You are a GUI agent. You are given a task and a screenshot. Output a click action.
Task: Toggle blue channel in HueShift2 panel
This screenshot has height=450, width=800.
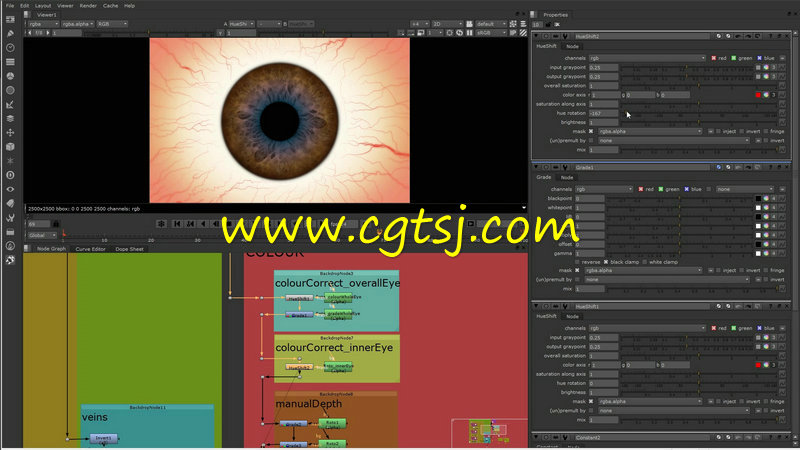pos(759,58)
